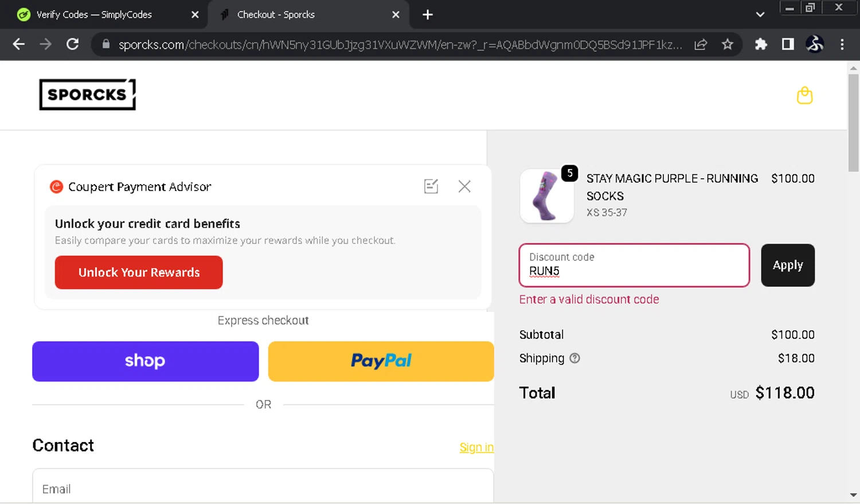
Task: Switch to Verify Codes — SimplyCodes tab
Action: tap(94, 14)
